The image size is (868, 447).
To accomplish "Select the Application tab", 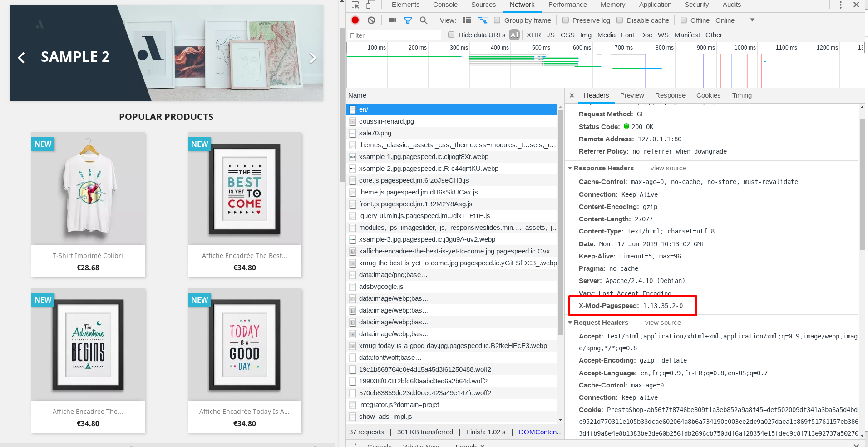I will click(x=655, y=5).
